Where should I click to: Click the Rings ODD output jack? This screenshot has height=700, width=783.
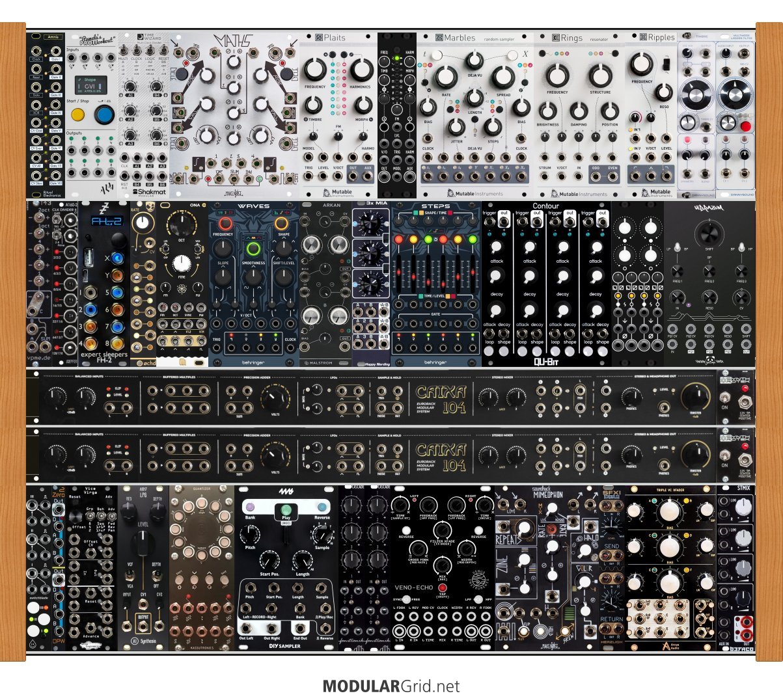pos(596,177)
